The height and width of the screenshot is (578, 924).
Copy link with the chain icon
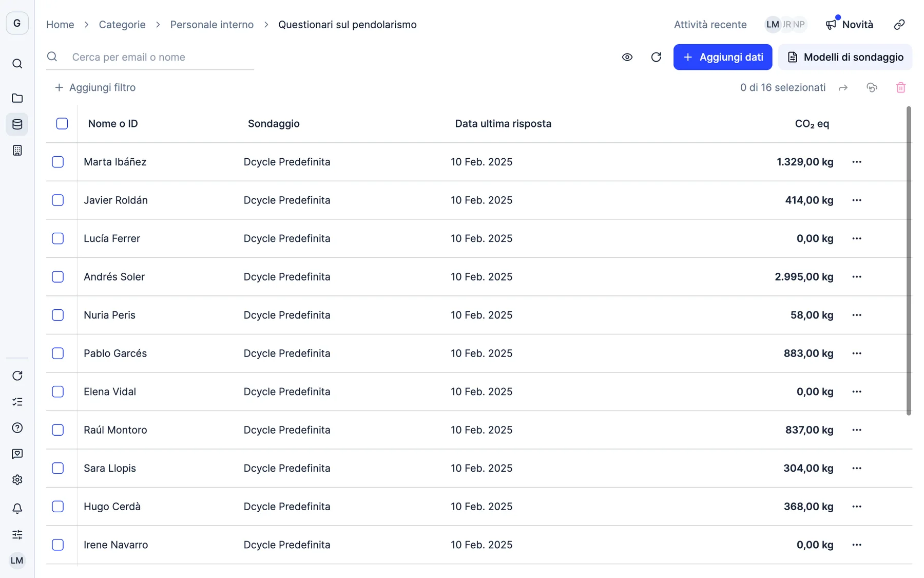899,25
